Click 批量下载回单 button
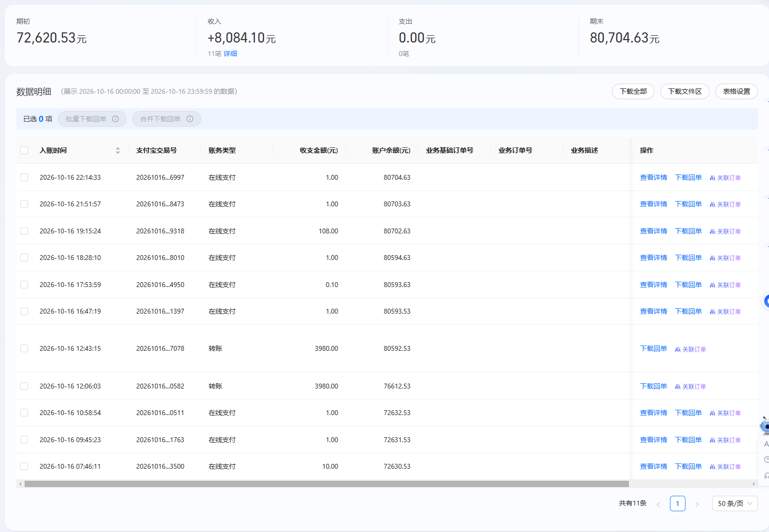The height and width of the screenshot is (532, 769). [92, 119]
